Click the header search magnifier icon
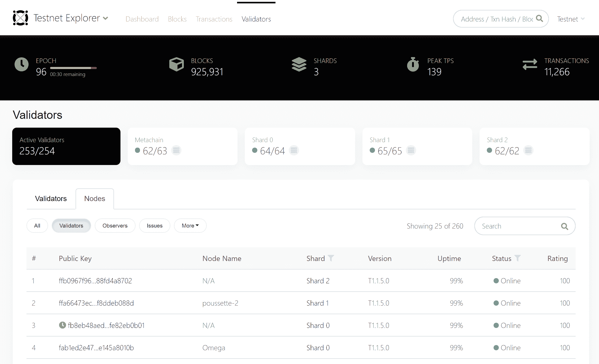The width and height of the screenshot is (599, 364). pyautogui.click(x=540, y=19)
